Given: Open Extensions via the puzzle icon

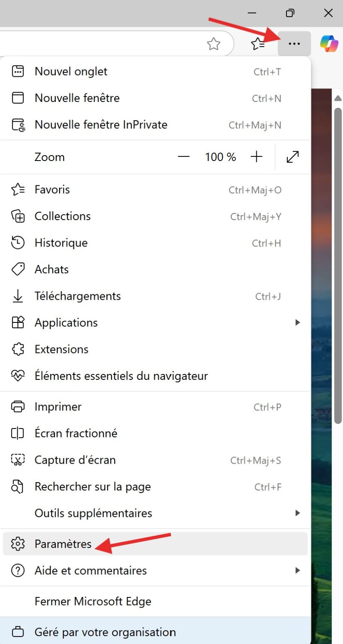Looking at the screenshot, I should coord(61,349).
